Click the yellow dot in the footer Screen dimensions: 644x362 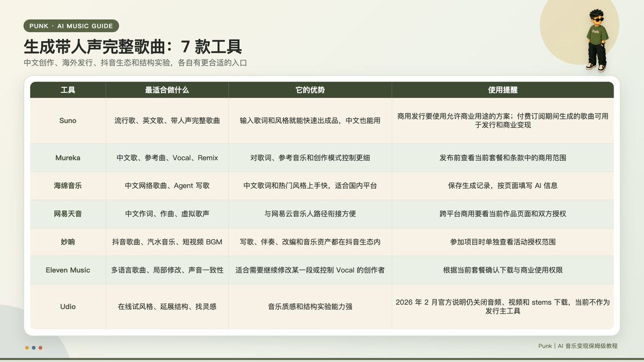point(27,348)
